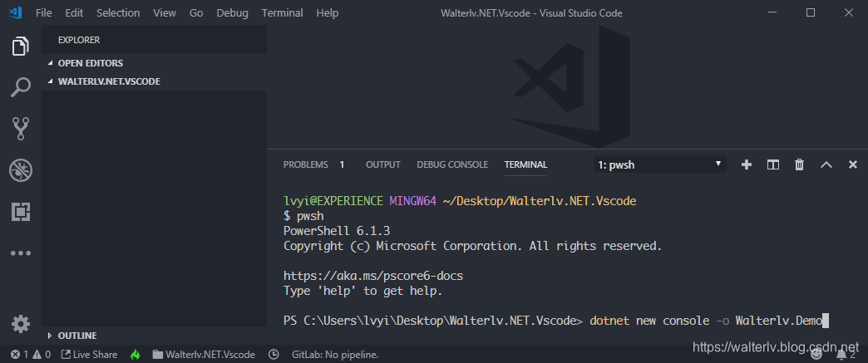Close the terminal panel
Screen dimensions: 868x363
(853, 164)
